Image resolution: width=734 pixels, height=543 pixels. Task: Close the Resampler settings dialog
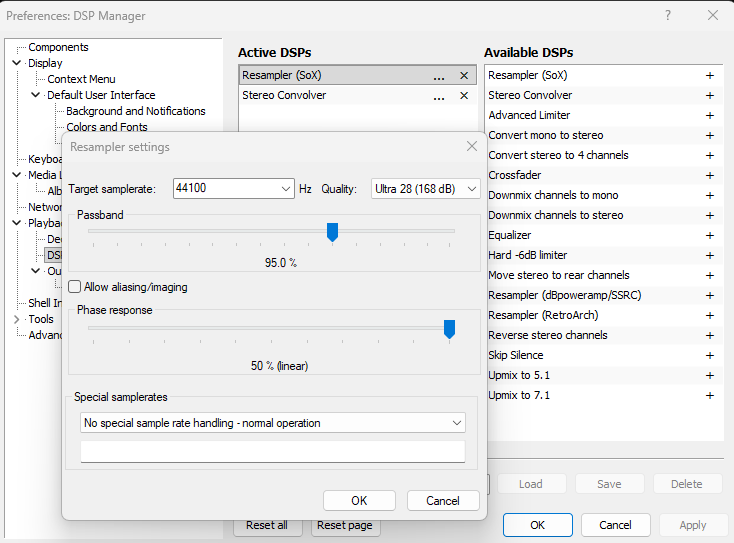(472, 147)
